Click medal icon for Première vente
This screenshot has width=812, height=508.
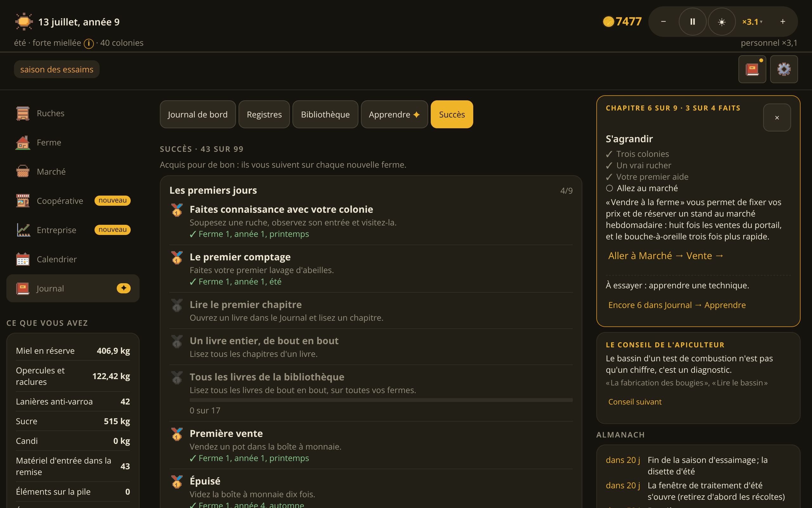(177, 434)
